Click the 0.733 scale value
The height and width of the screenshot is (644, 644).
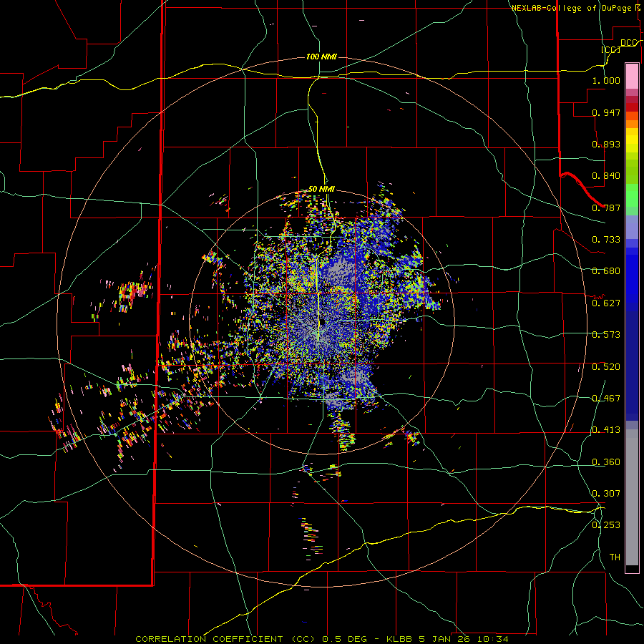click(x=606, y=240)
